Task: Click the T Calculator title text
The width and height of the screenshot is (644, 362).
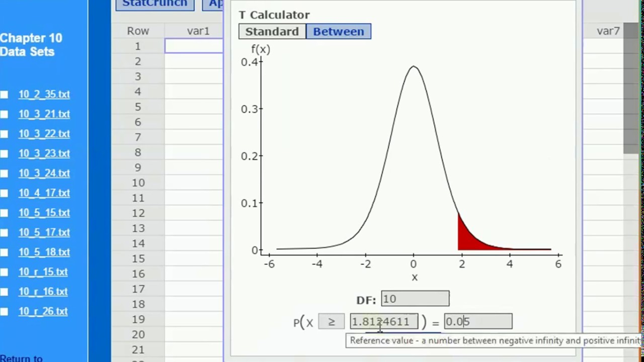Action: [274, 15]
